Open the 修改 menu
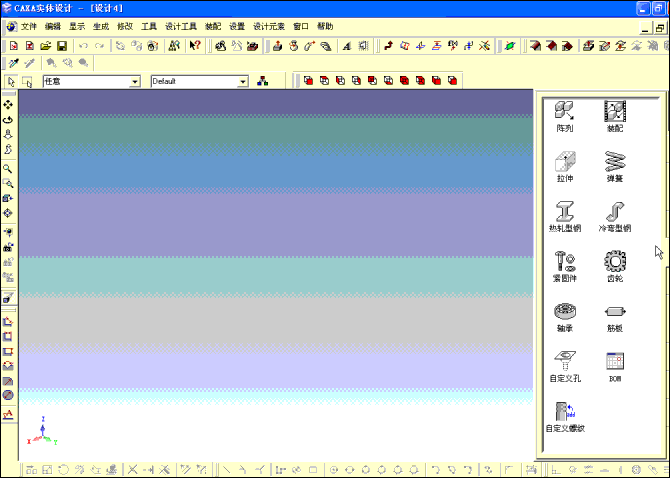The image size is (670, 478). (x=125, y=26)
